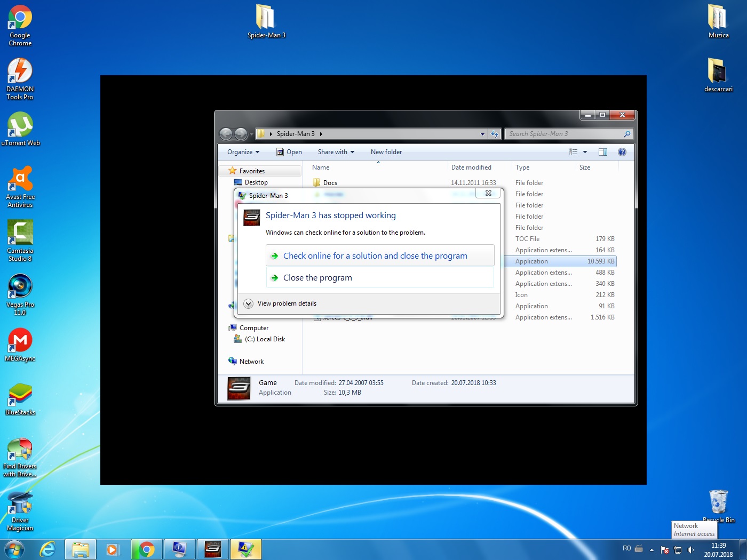Select Desktop in navigation pane

coord(256,182)
